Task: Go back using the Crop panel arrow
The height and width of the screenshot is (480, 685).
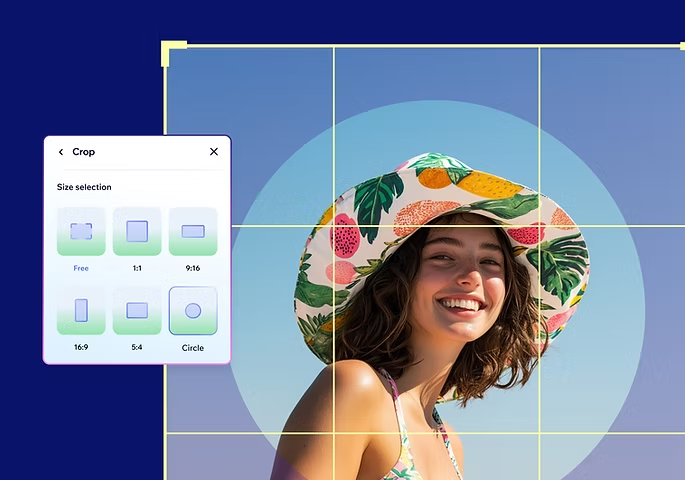Action: [61, 152]
